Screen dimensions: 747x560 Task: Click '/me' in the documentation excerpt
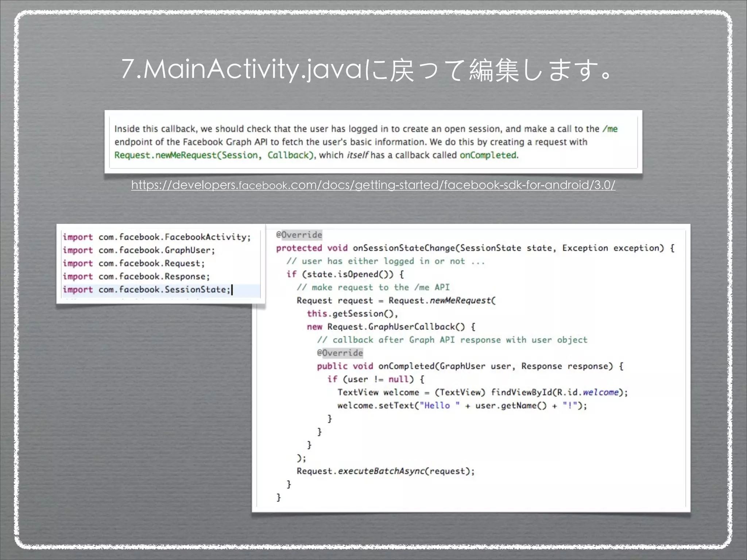[610, 129]
